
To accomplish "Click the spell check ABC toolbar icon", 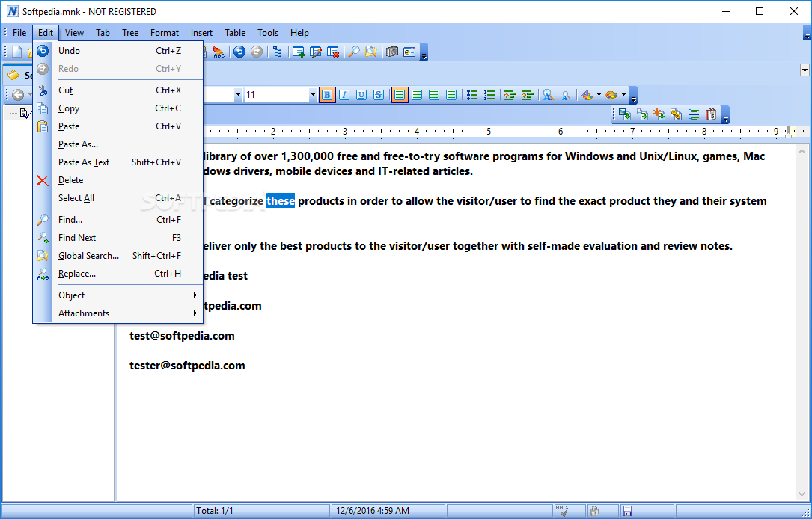I will tap(219, 52).
